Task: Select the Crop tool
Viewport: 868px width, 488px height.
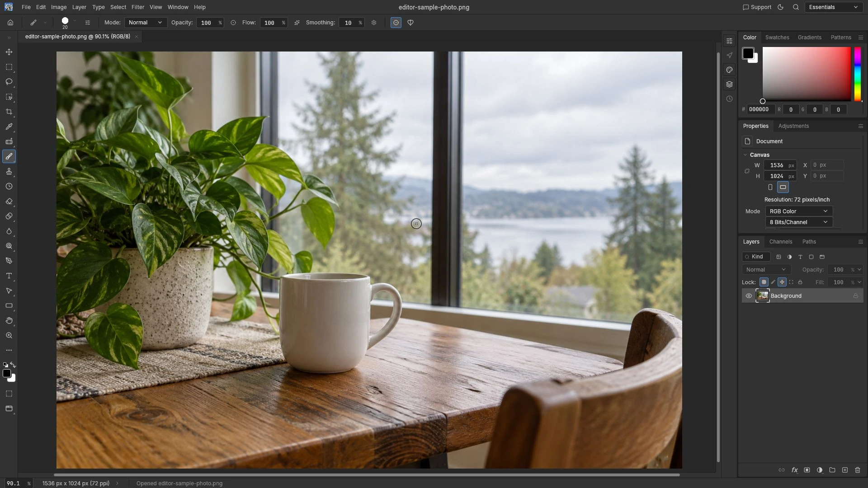Action: pyautogui.click(x=9, y=112)
